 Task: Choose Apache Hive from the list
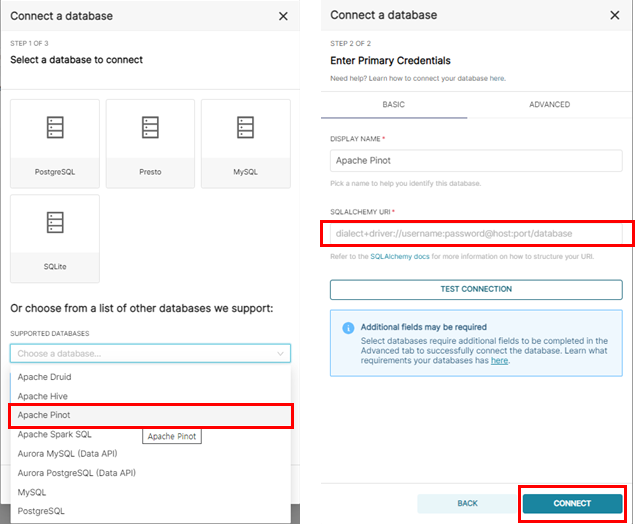150,396
